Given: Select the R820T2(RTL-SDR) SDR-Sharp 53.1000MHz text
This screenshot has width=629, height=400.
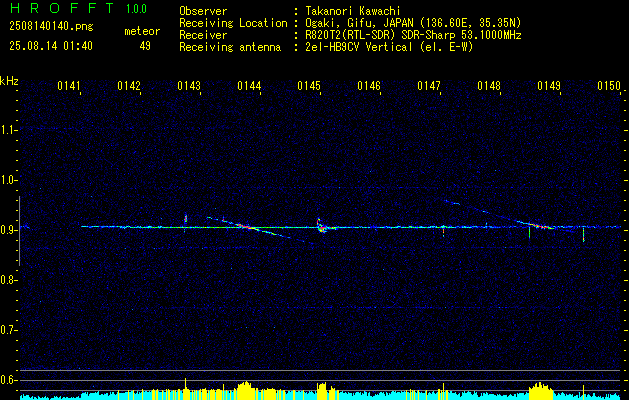Looking at the screenshot, I should click(413, 35).
